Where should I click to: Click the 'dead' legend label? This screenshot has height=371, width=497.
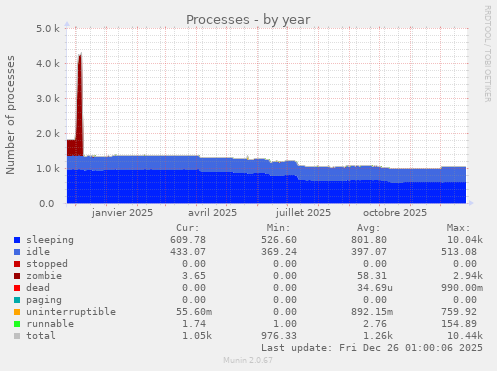click(38, 288)
